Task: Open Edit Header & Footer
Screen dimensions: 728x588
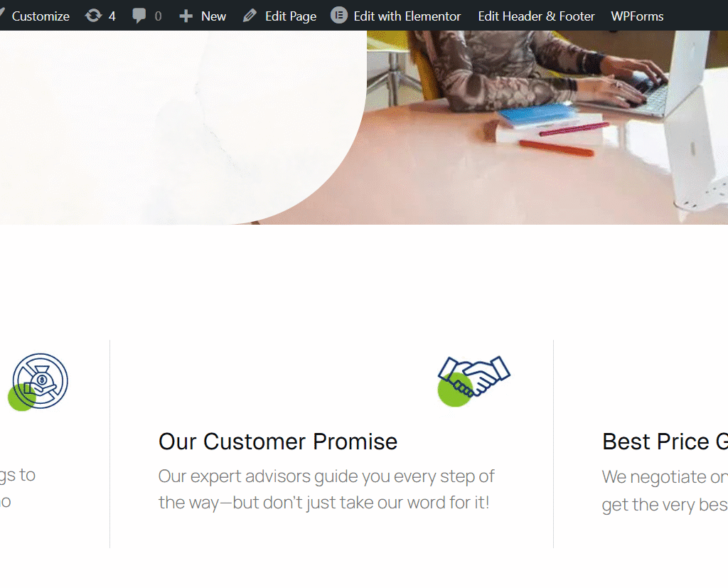Action: point(536,16)
